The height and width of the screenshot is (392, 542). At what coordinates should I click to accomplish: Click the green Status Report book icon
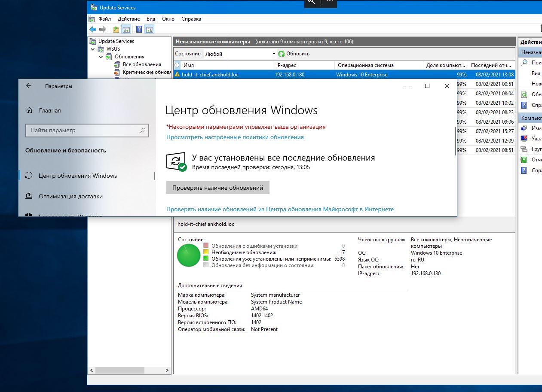coord(524,160)
